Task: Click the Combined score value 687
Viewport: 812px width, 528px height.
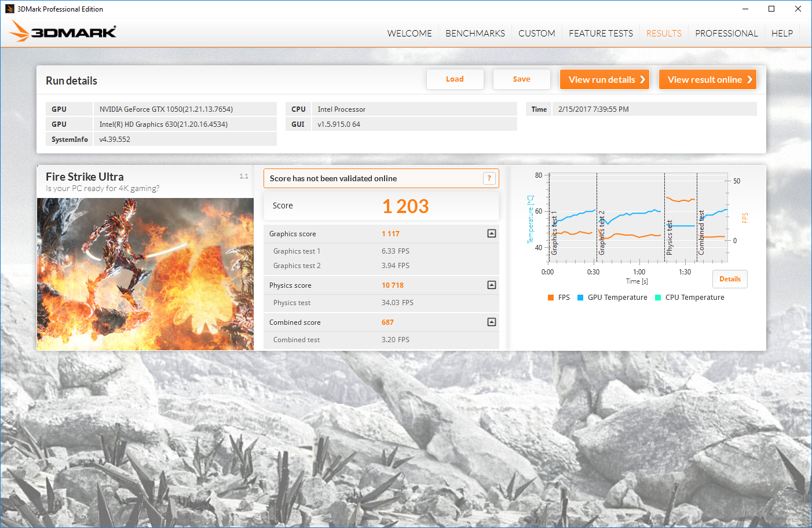Action: pos(387,322)
